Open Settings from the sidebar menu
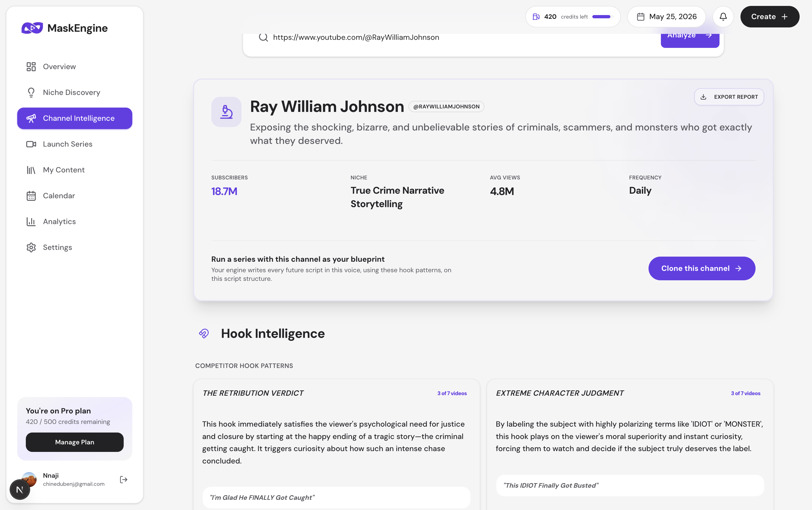 tap(74, 247)
